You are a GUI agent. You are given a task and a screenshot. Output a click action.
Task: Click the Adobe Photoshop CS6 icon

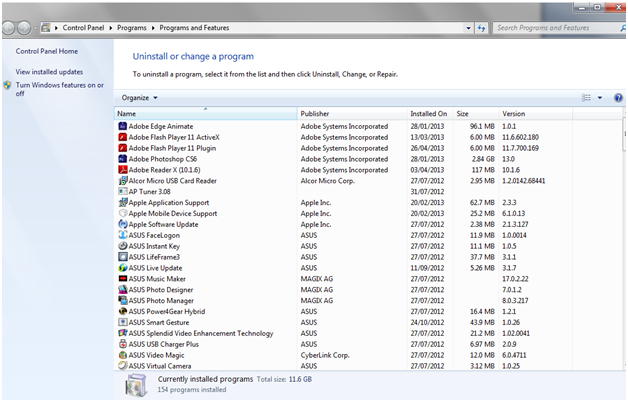pyautogui.click(x=123, y=159)
